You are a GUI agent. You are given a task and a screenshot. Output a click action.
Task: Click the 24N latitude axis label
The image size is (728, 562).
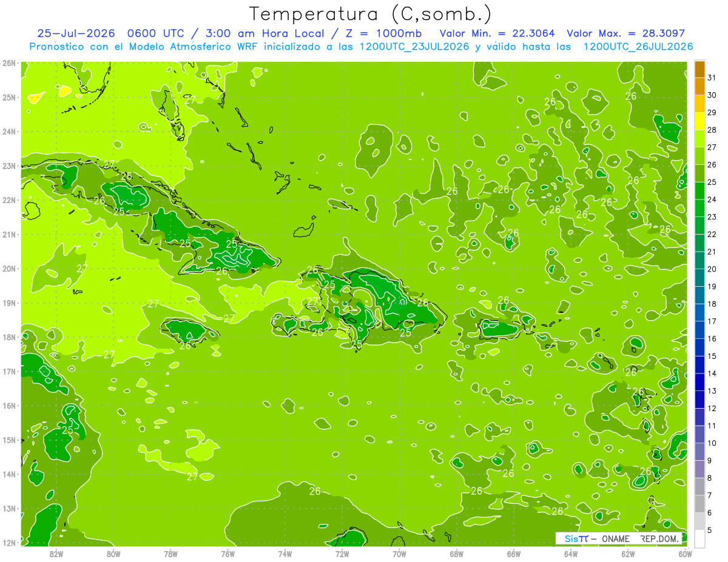pyautogui.click(x=9, y=132)
